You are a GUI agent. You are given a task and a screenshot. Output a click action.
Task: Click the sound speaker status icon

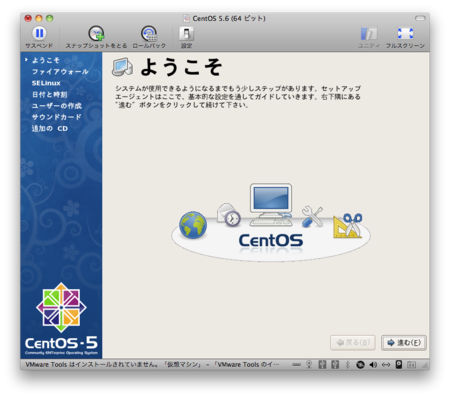373,365
